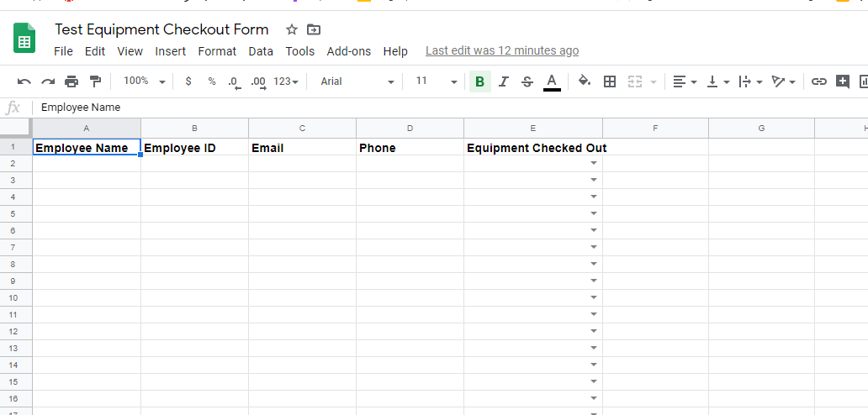The height and width of the screenshot is (415, 868).
Task: Select the Paint format roller icon
Action: pyautogui.click(x=95, y=81)
